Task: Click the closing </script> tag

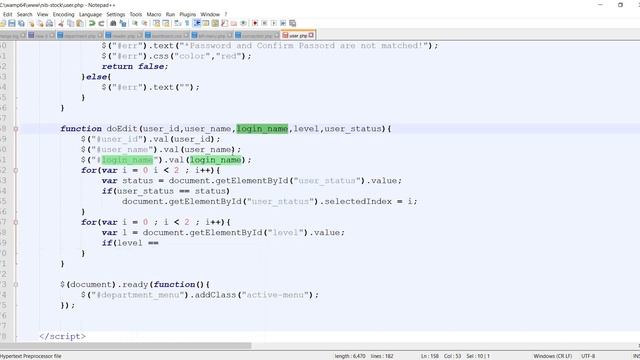Action: [63, 336]
